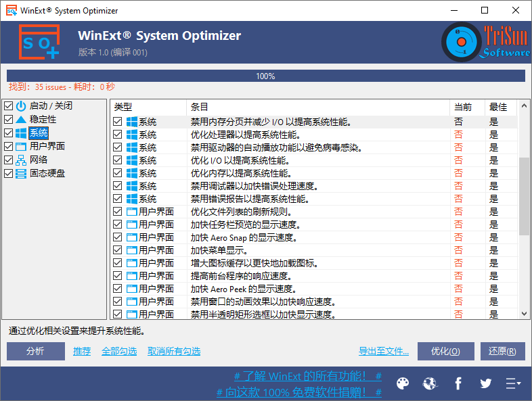Screen dimensions: 532x401
Task: Click the 全部勾选 link
Action: [119, 351]
